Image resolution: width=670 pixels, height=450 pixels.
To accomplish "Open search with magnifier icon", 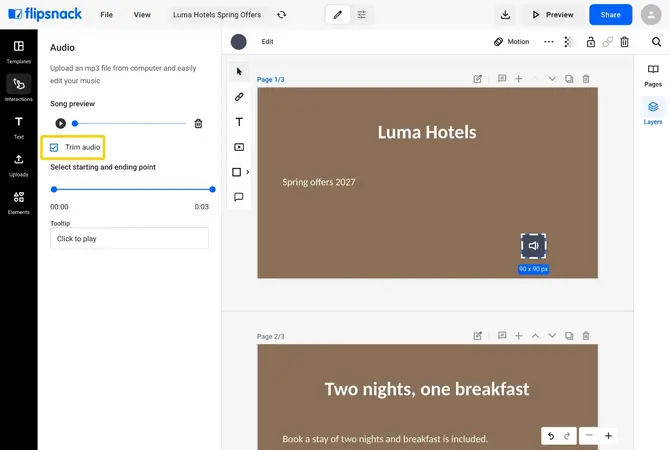I will (656, 42).
